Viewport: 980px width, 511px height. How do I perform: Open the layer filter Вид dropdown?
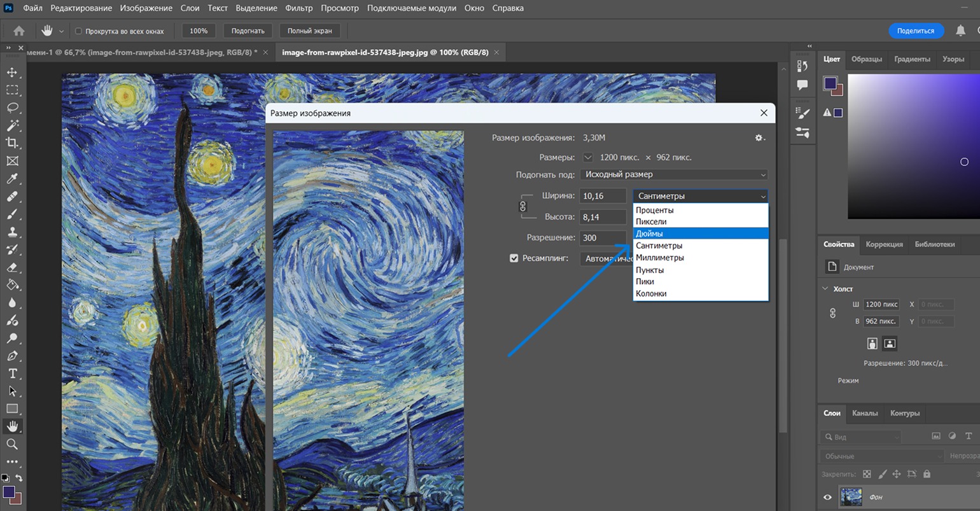pyautogui.click(x=861, y=437)
